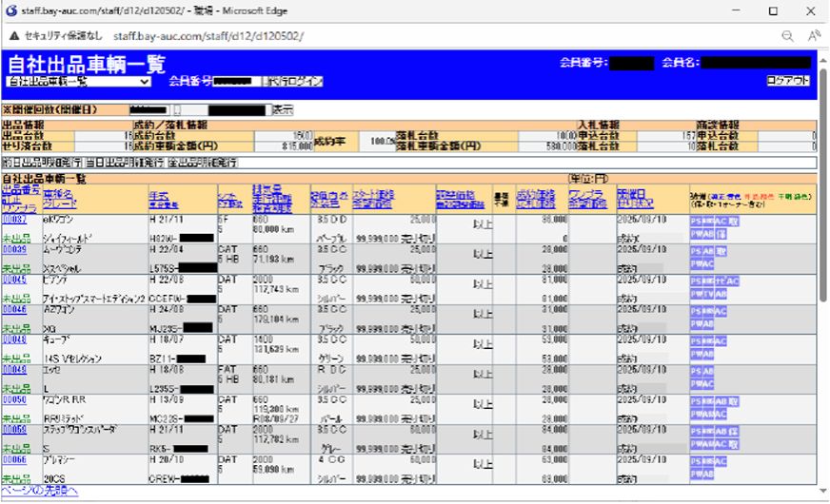Click the PW equipment badge in row 00039
The height and width of the screenshot is (504, 830).
click(697, 263)
